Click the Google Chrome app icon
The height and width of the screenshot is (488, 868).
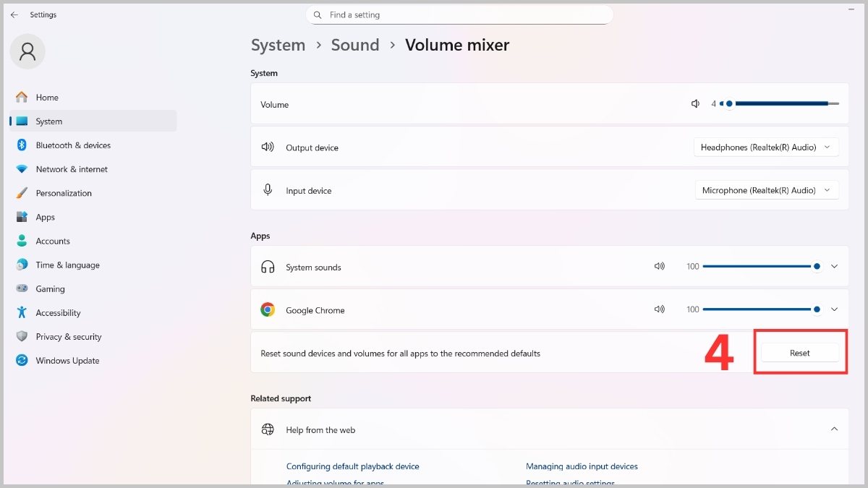pos(268,309)
